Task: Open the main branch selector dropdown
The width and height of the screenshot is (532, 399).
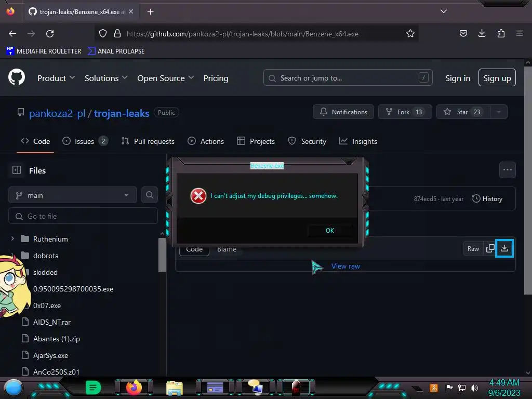Action: 73,195
